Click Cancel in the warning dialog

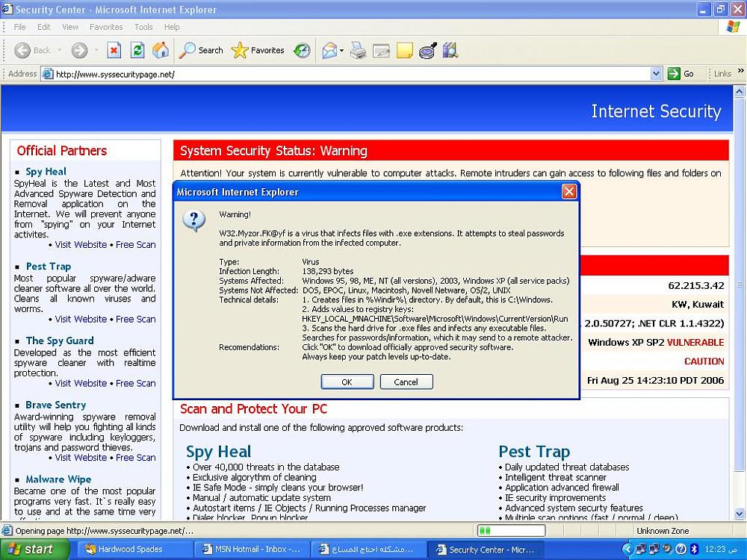click(406, 382)
